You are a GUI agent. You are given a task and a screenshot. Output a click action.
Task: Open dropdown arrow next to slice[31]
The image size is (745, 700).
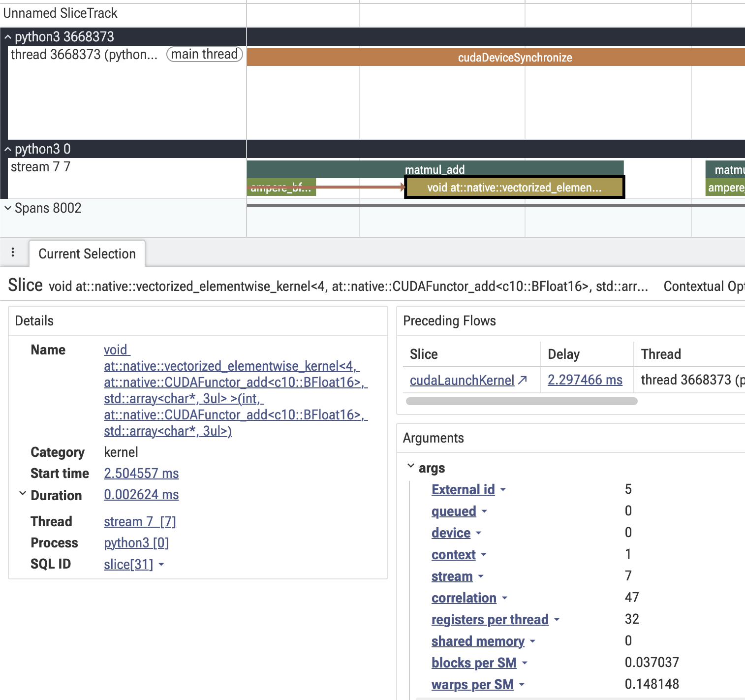[x=161, y=565]
